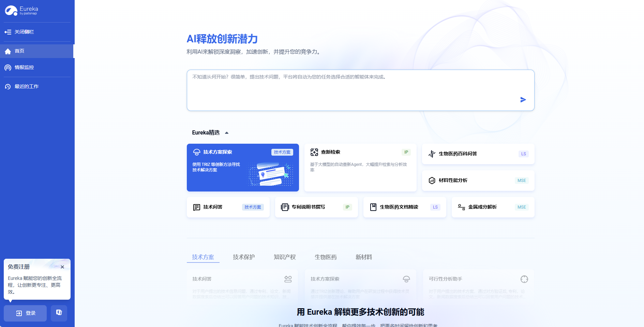The image size is (644, 327).
Task: Open 最近的工作 in the sidebar
Action: tap(26, 87)
